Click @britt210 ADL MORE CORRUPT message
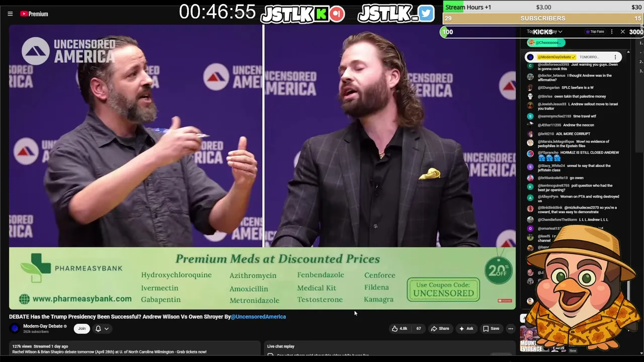This screenshot has width=644, height=362. point(574,134)
